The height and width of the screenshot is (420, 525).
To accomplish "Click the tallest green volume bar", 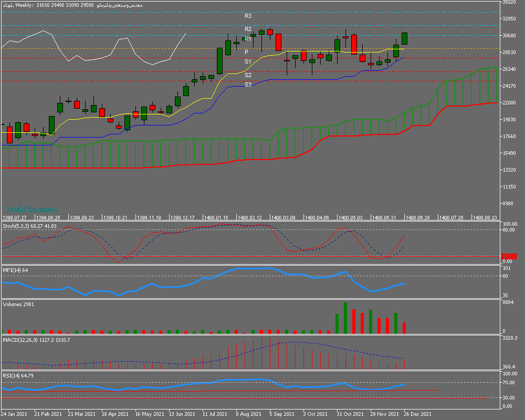I will pyautogui.click(x=345, y=318).
